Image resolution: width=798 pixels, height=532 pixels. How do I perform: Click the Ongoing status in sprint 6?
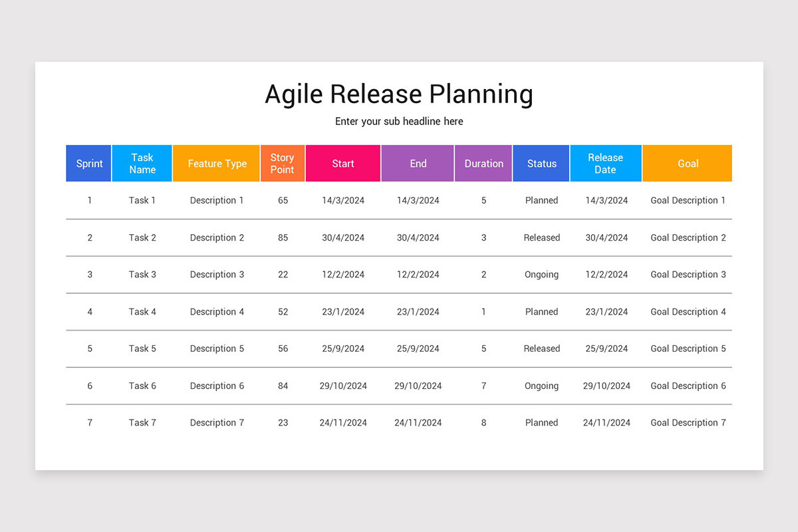click(x=542, y=386)
